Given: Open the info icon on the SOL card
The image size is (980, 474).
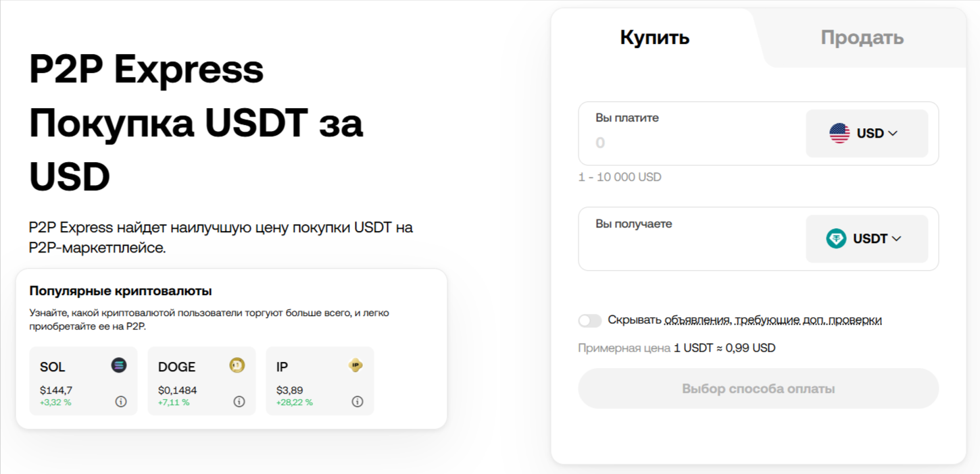Looking at the screenshot, I should (x=121, y=401).
